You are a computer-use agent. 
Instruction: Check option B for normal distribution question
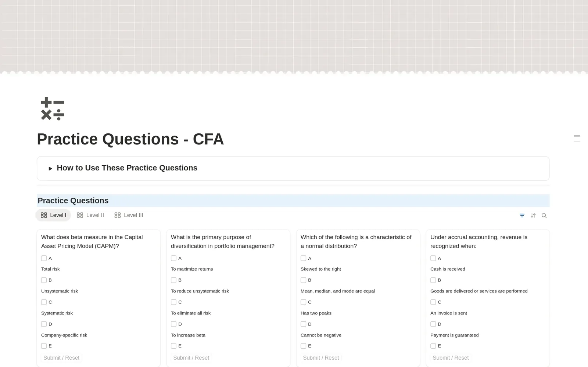(303, 280)
